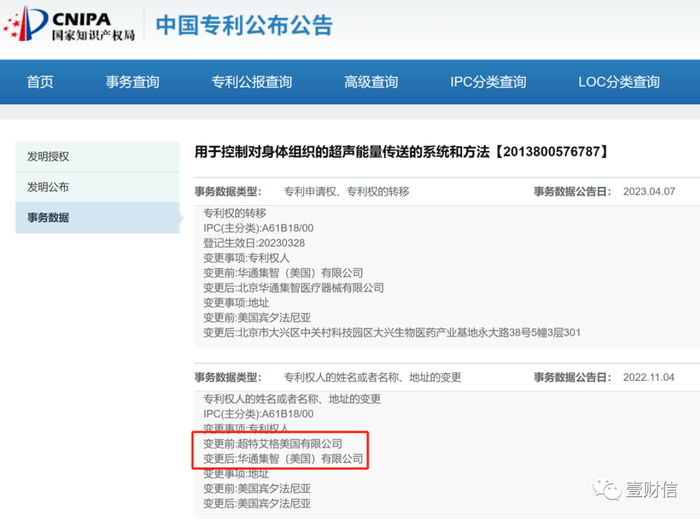The width and height of the screenshot is (700, 521).
Task: Click the announcement date 2023.04.07
Action: [x=649, y=192]
